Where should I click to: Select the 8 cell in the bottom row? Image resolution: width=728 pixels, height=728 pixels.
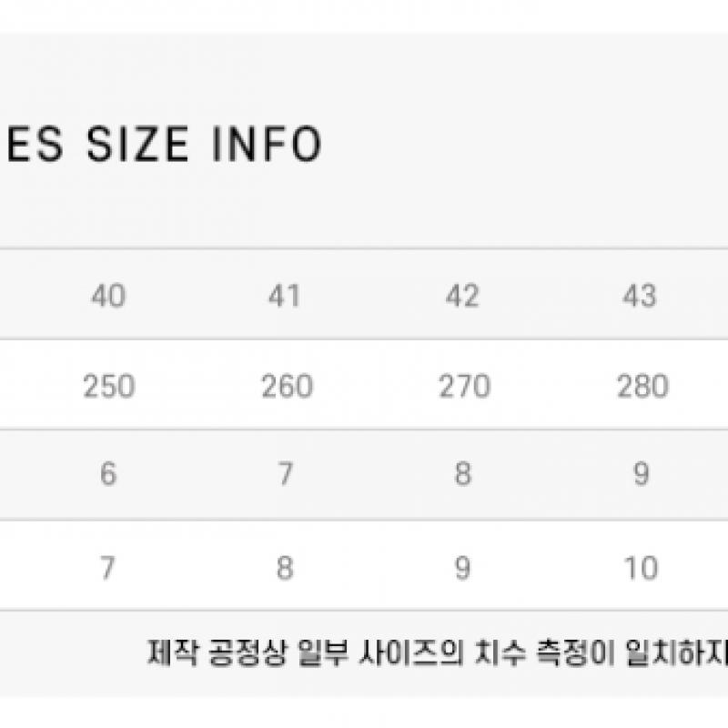click(x=286, y=568)
